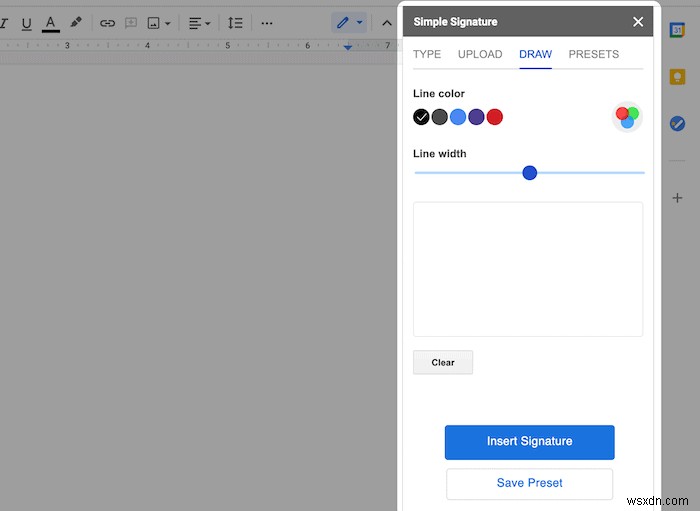Select the highlight color marker
The image size is (700, 511).
point(76,22)
